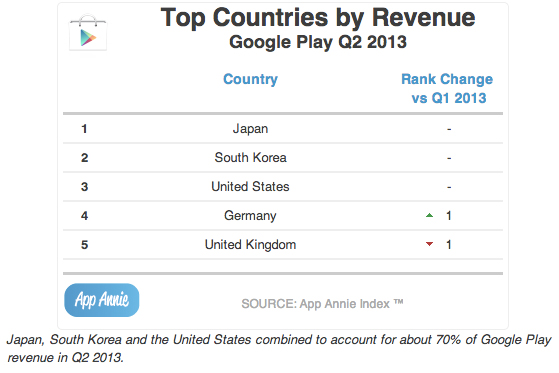
Task: Click the rank change value for Germany
Action: [x=449, y=215]
